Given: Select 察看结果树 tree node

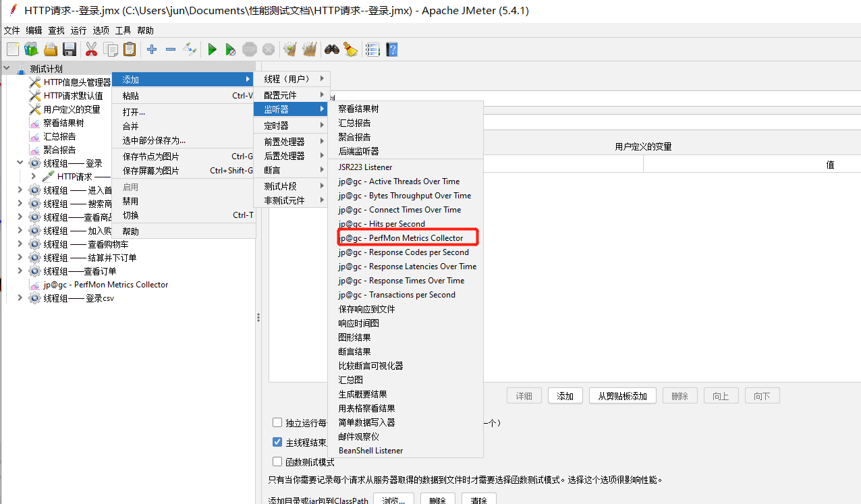Looking at the screenshot, I should (x=64, y=123).
